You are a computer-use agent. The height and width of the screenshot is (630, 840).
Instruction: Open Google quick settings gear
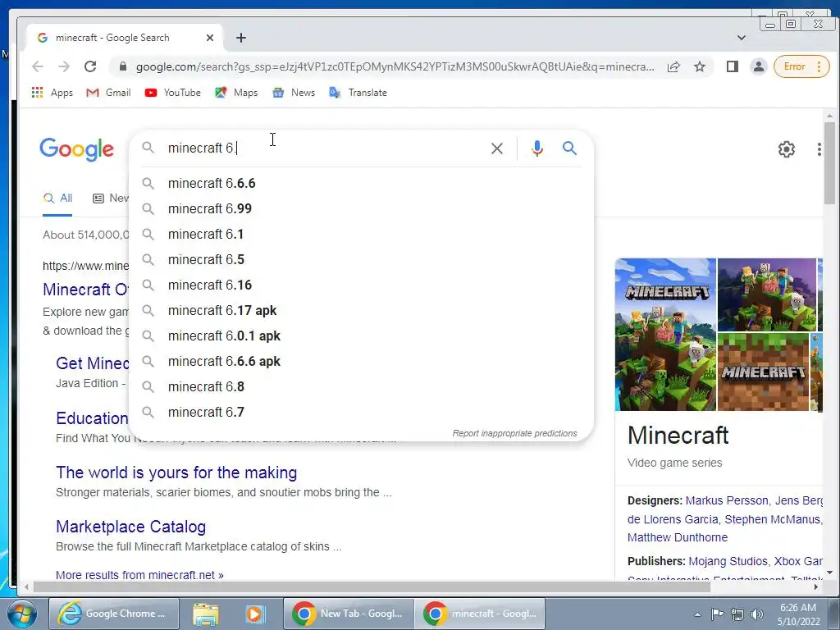click(x=786, y=149)
